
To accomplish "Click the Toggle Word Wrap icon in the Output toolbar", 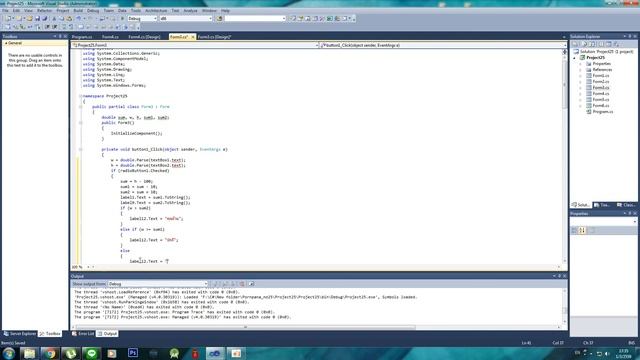I will 251,284.
